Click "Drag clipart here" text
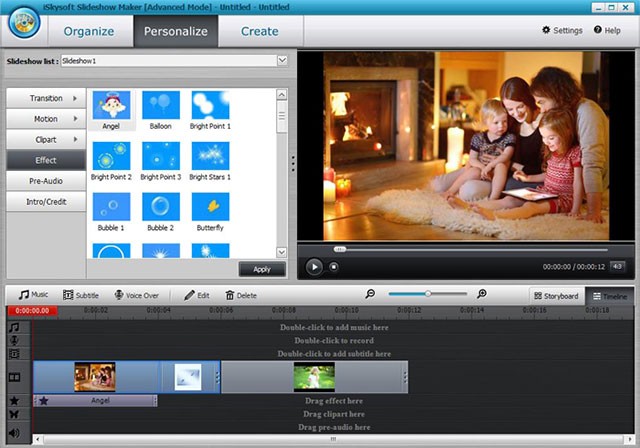Image resolution: width=640 pixels, height=448 pixels. coord(334,414)
